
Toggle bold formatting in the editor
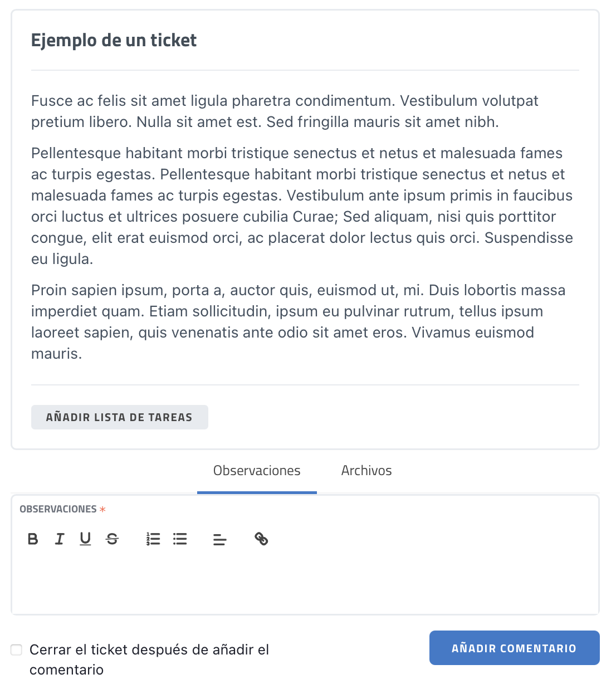pyautogui.click(x=33, y=539)
